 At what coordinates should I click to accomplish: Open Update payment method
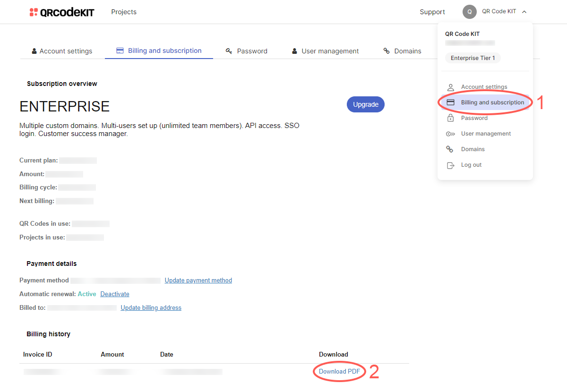[198, 280]
